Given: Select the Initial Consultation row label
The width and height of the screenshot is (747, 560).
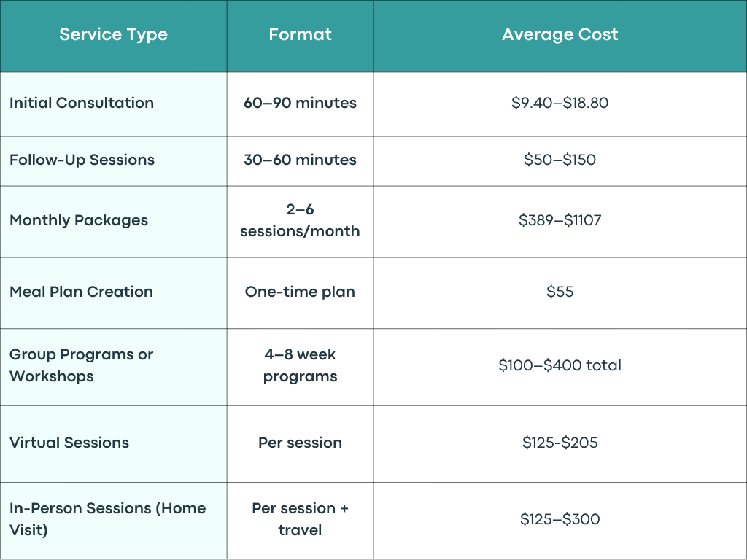Looking at the screenshot, I should point(82,103).
